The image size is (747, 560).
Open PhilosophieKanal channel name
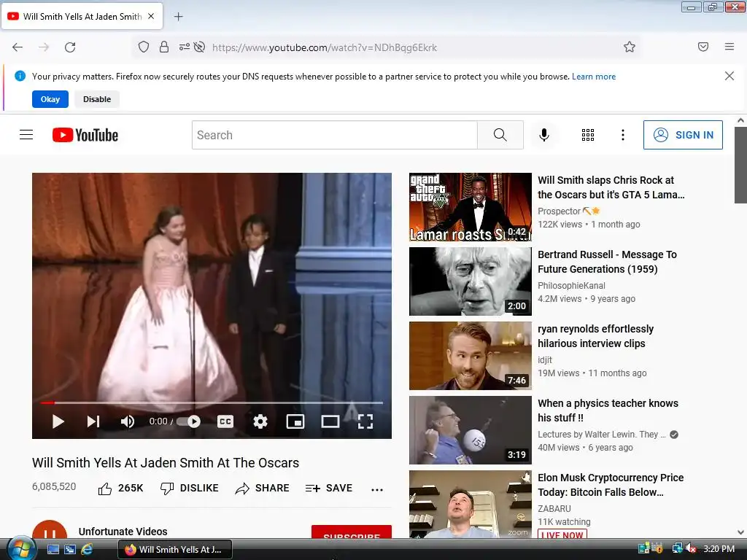(571, 285)
